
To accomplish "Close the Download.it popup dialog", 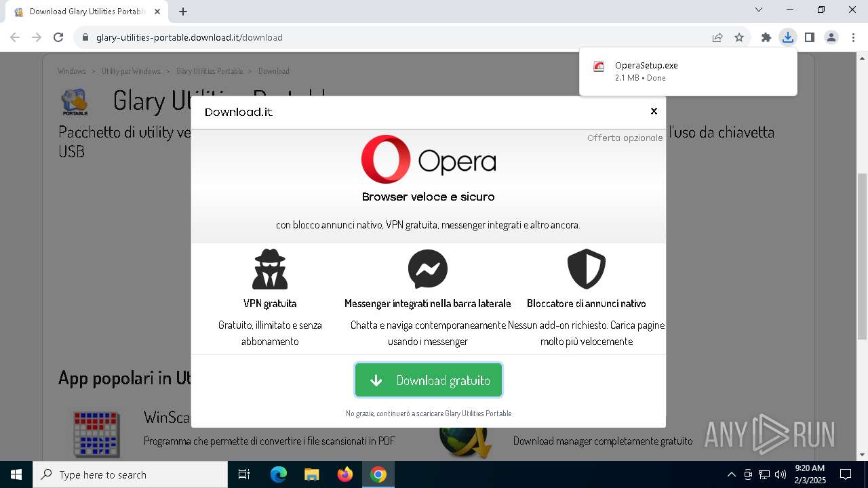I will pyautogui.click(x=654, y=111).
